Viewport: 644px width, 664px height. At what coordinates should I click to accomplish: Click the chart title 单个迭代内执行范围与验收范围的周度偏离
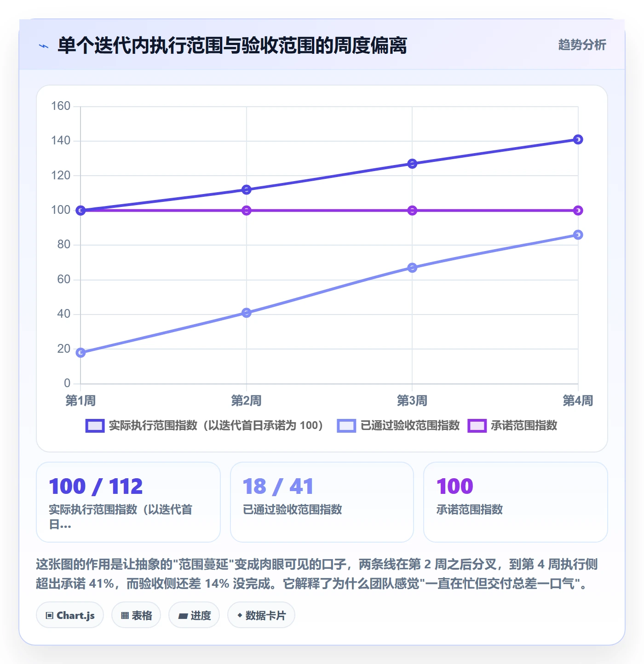tap(232, 46)
